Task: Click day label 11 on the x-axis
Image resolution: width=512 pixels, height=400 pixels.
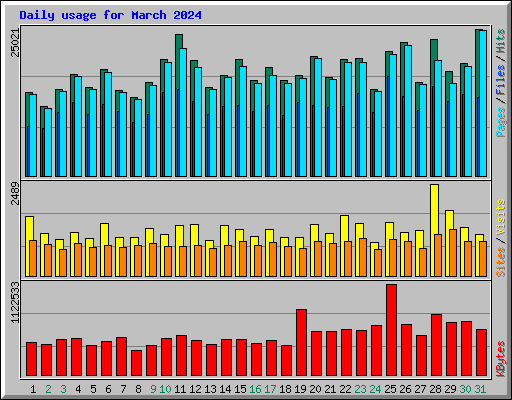Action: (180, 389)
